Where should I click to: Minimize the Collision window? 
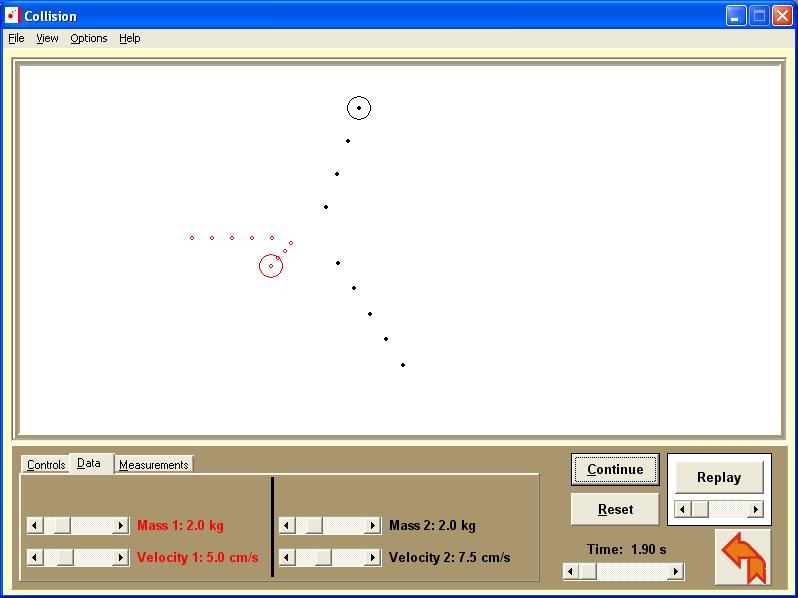pyautogui.click(x=735, y=16)
